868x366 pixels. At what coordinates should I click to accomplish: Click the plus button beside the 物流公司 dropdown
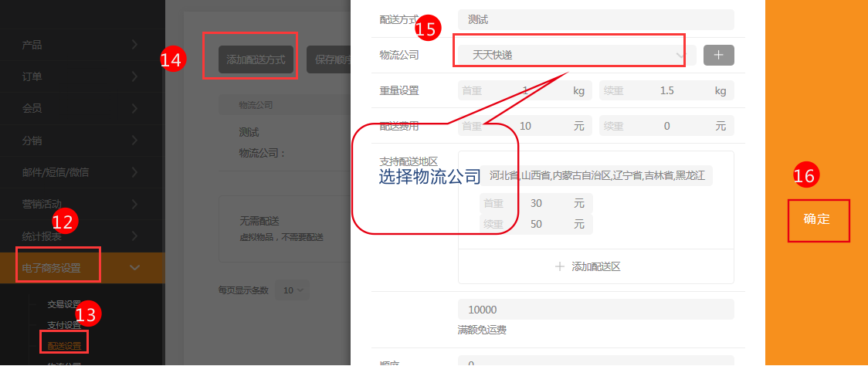click(x=718, y=55)
